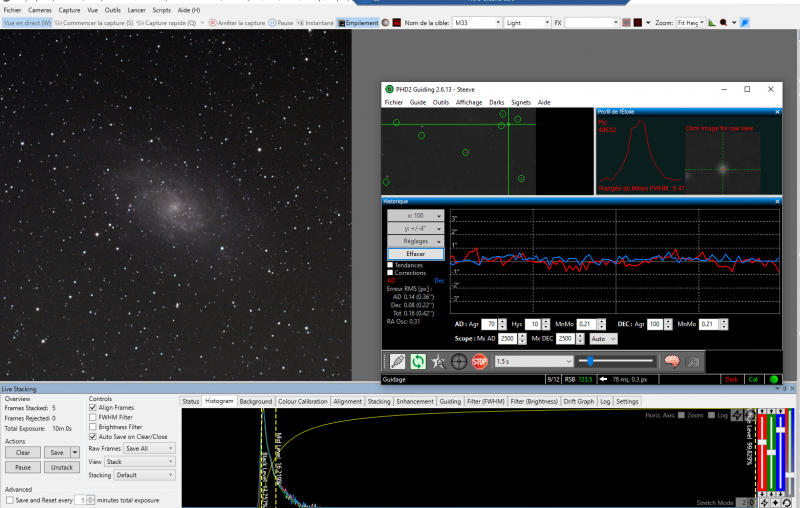Click the lightning auto-stretch icon in histogram
Screen dimensions: 800x508
pyautogui.click(x=737, y=416)
